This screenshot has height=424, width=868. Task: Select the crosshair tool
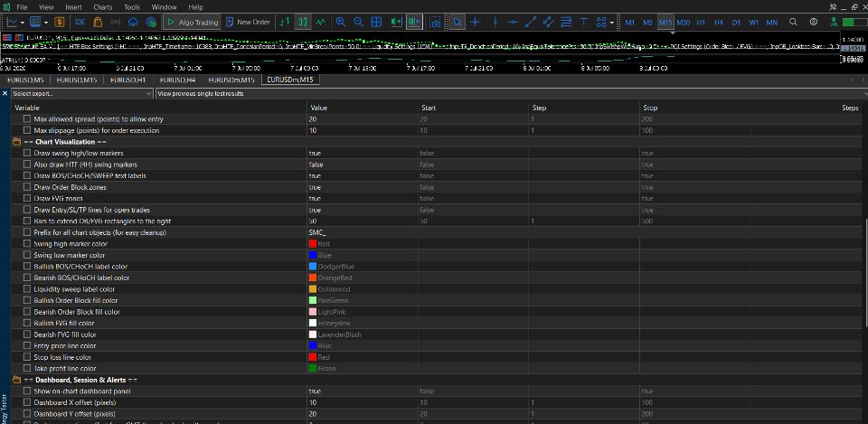tap(475, 22)
